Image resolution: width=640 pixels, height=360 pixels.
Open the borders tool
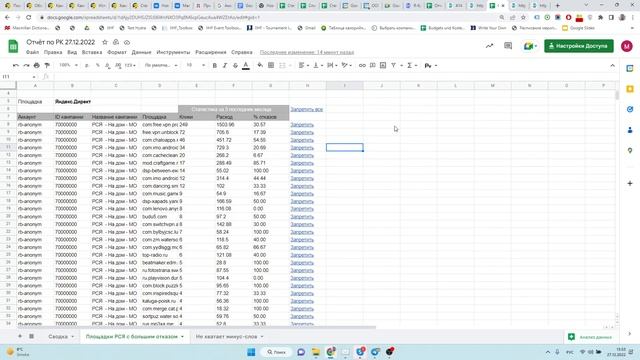click(x=271, y=65)
